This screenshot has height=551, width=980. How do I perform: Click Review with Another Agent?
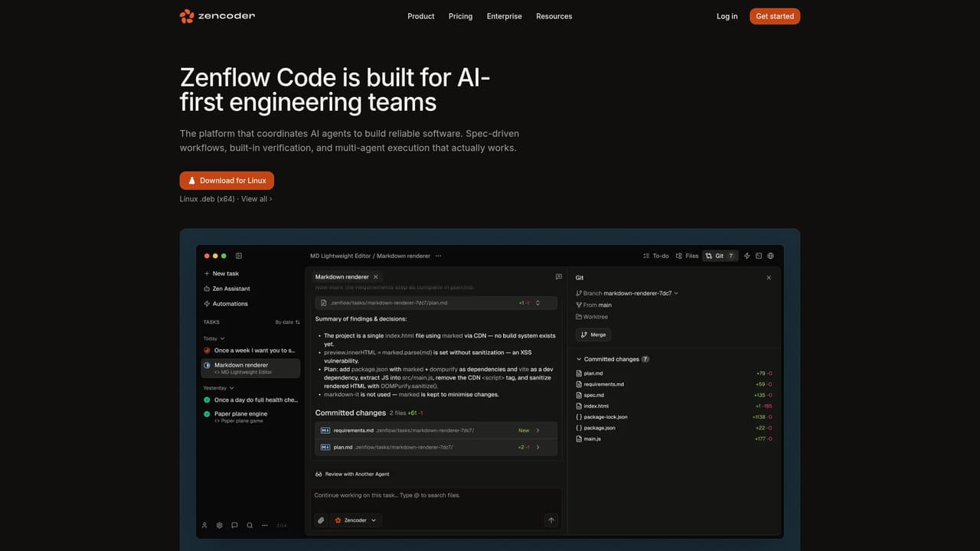point(352,474)
